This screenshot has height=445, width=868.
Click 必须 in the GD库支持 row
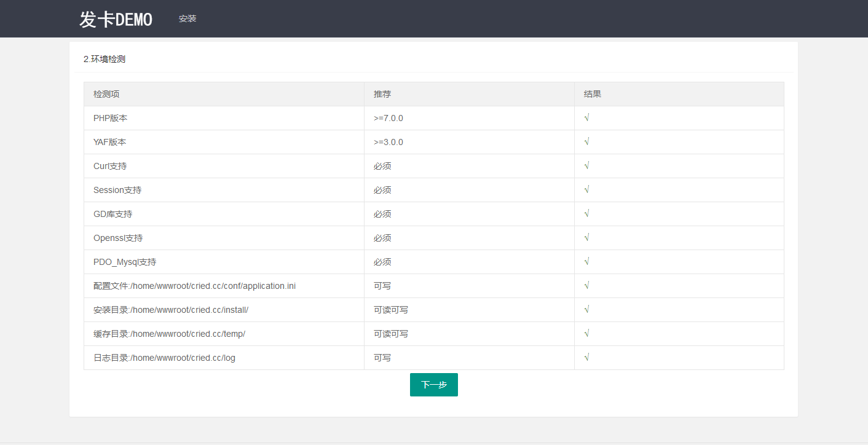coord(382,214)
